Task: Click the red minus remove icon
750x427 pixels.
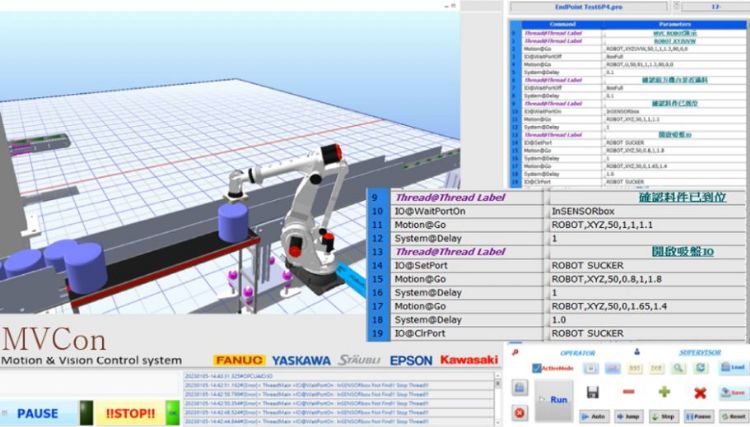Action: tap(628, 392)
